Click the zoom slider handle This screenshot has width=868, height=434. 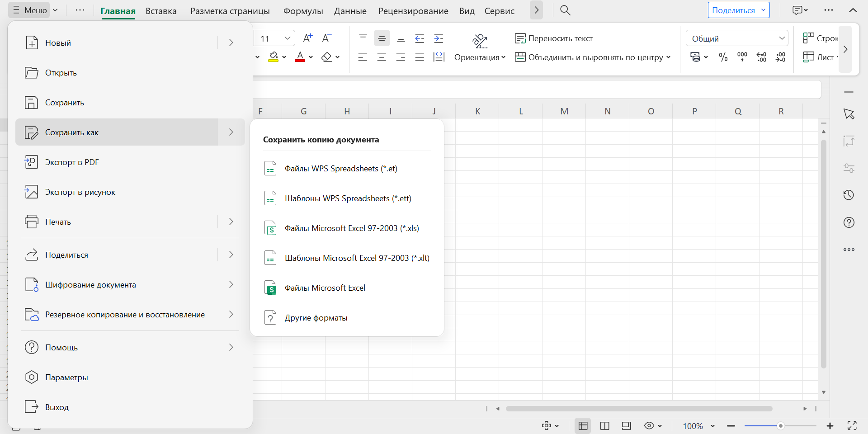pos(780,426)
